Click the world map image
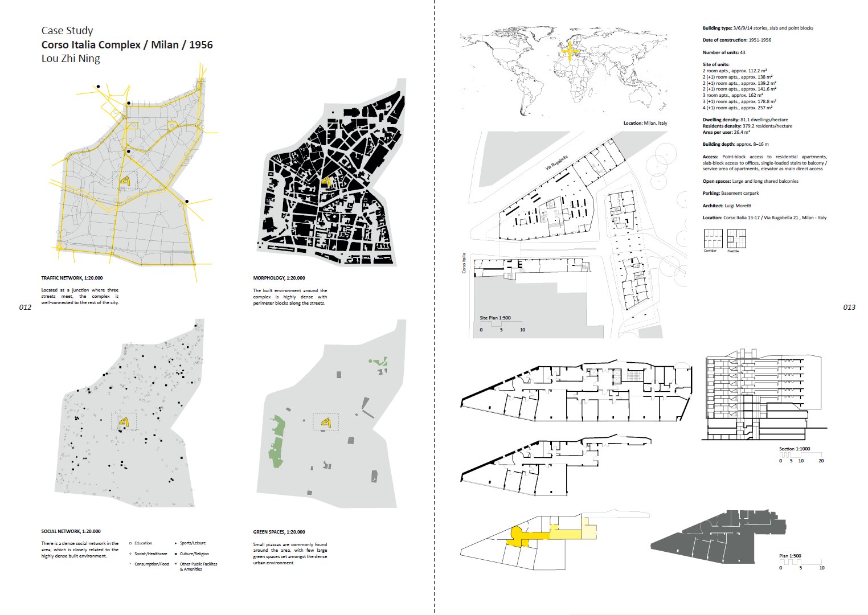Screen dimensions: 868x615 pyautogui.click(x=564, y=71)
